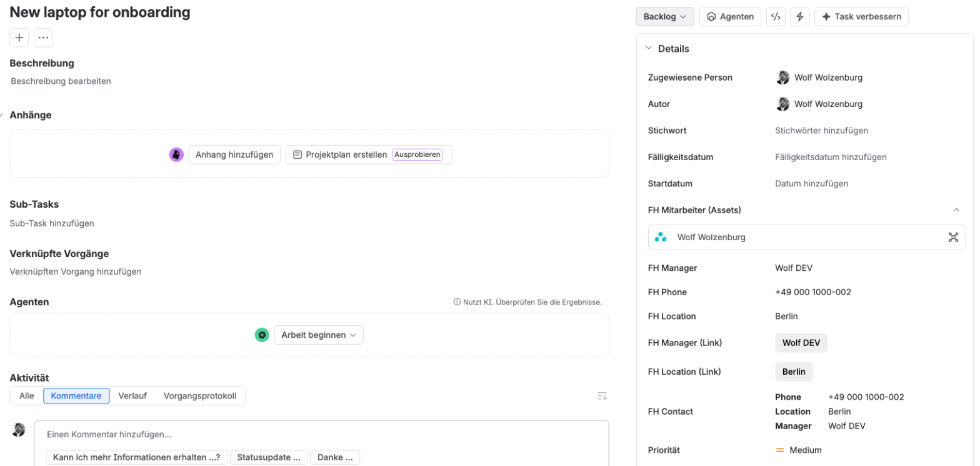Click into the comment input field
This screenshot has height=466, width=980.
point(321,435)
